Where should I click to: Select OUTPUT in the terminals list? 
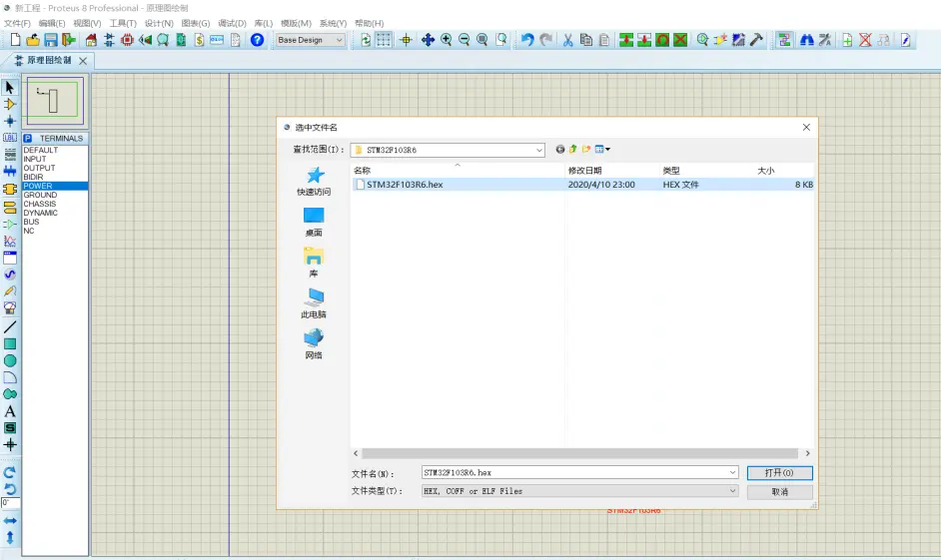click(39, 168)
